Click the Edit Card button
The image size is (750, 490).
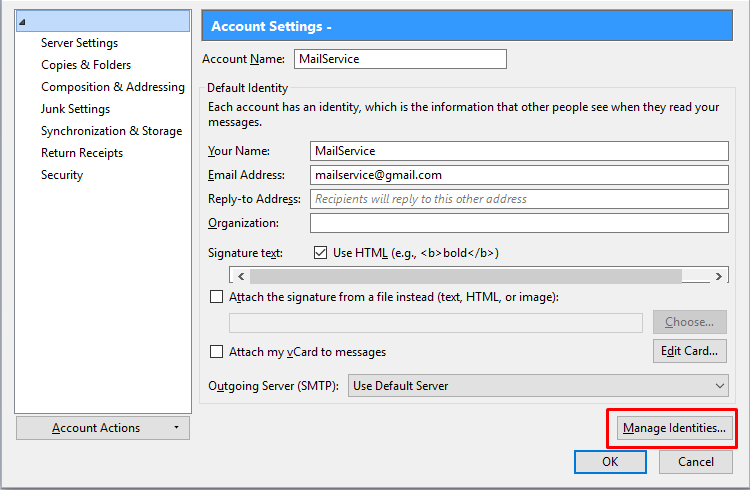pyautogui.click(x=690, y=351)
